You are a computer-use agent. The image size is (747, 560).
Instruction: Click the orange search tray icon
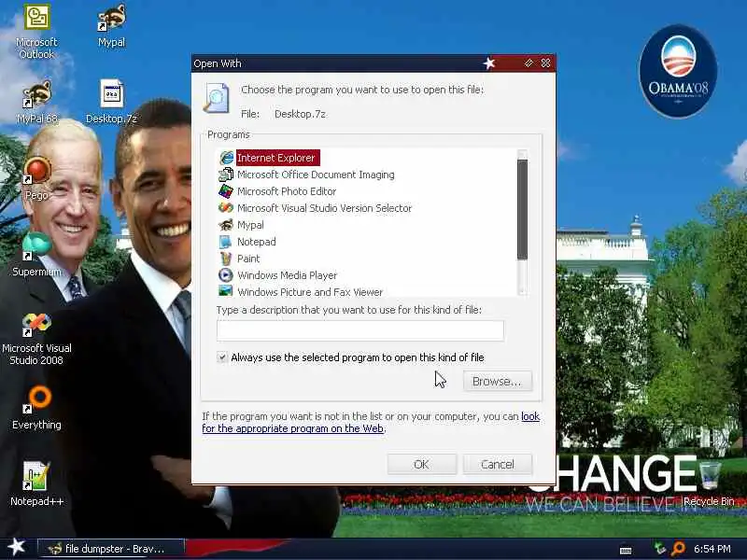coord(678,549)
